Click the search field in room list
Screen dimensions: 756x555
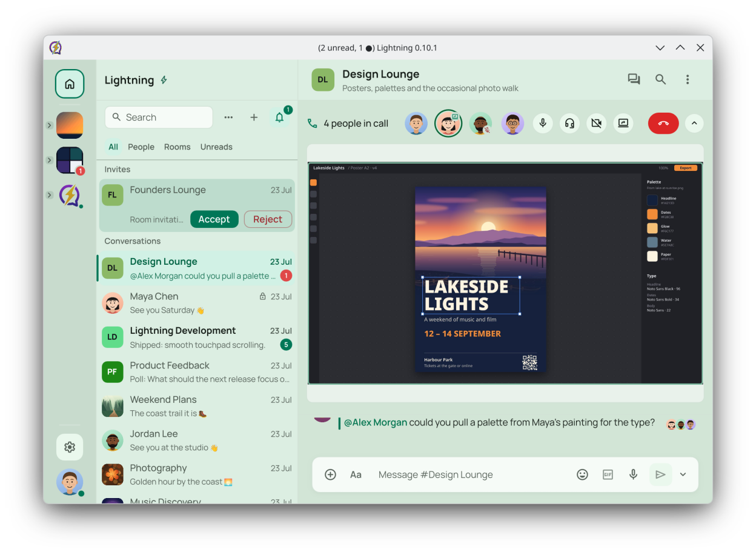point(159,118)
